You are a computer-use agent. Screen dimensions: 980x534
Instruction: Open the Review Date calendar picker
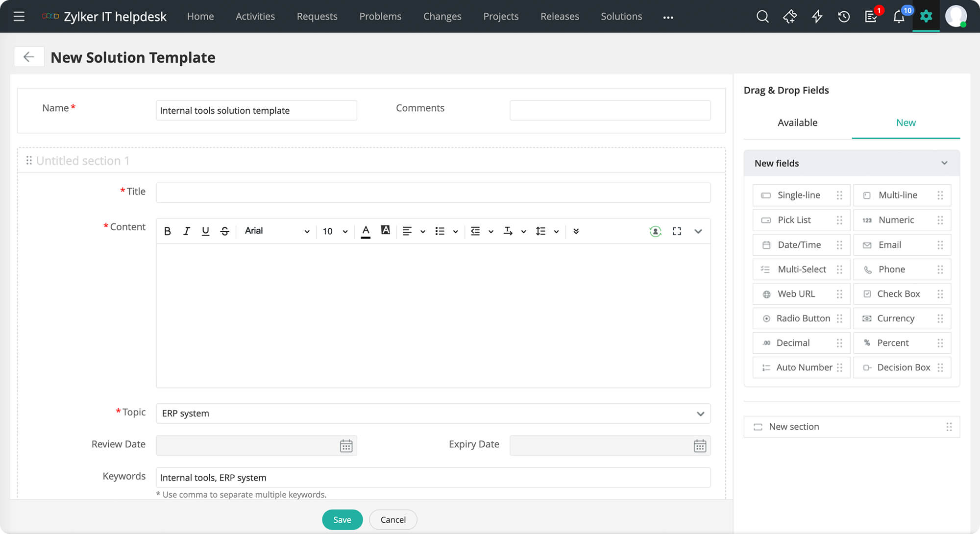click(346, 445)
